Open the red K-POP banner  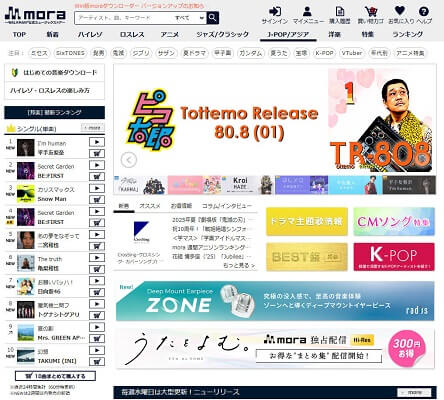tap(394, 257)
